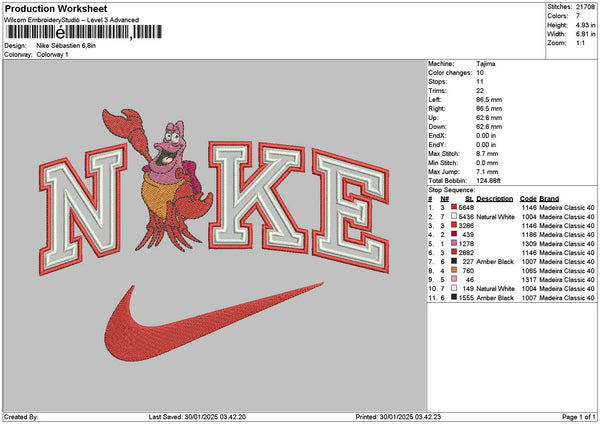Click the Max Jump value "7.1 mm"
The height and width of the screenshot is (424, 600).
tap(487, 172)
